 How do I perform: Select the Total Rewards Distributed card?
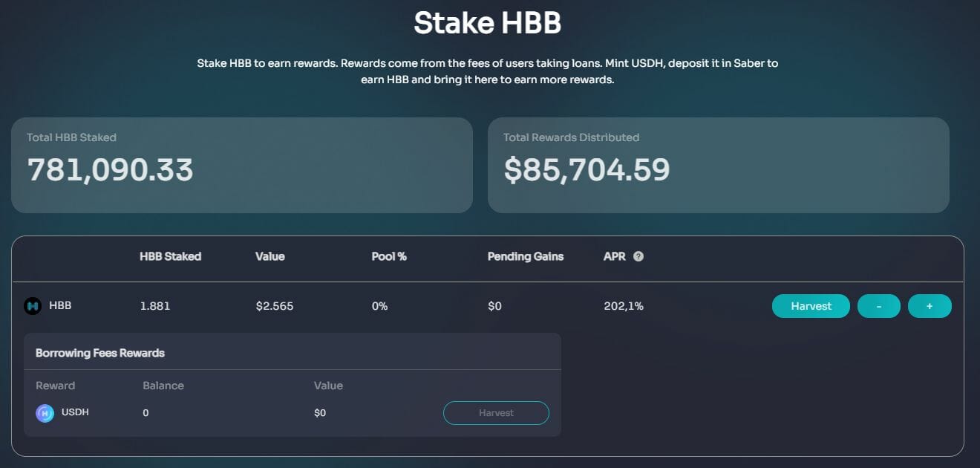(718, 165)
